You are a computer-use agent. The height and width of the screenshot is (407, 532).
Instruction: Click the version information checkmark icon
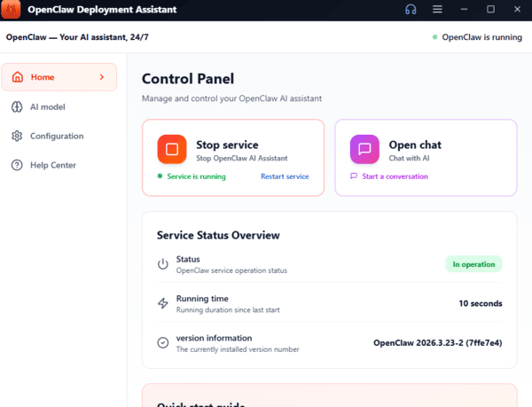click(162, 343)
